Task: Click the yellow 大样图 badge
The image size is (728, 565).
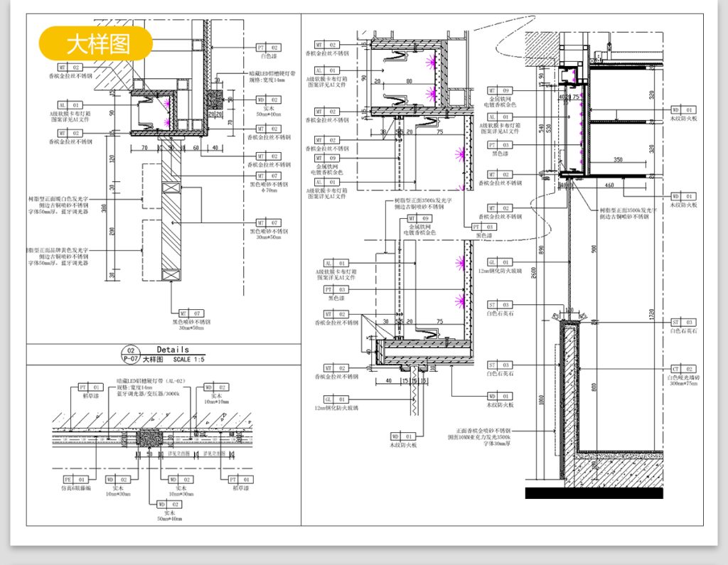Action: coord(96,44)
